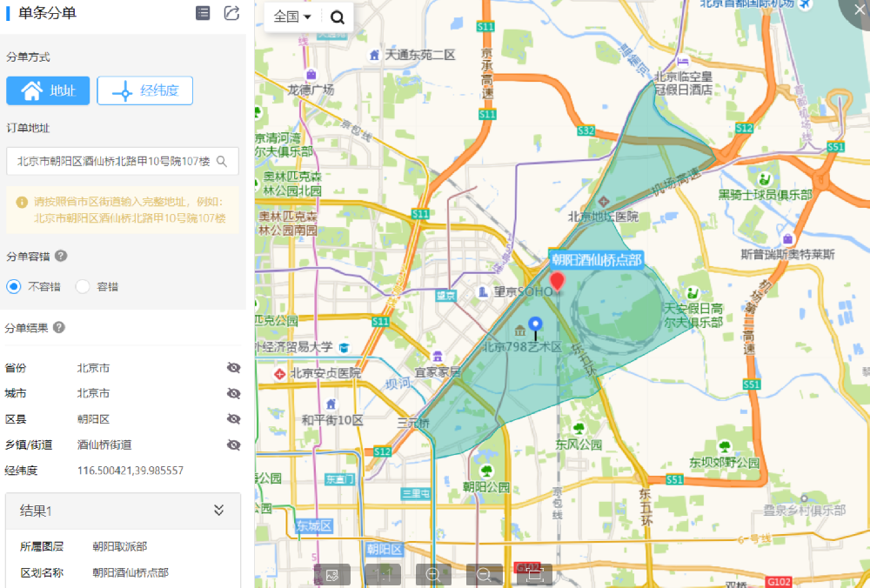
Task: Click the 三里屯 station label
Action: click(x=416, y=493)
